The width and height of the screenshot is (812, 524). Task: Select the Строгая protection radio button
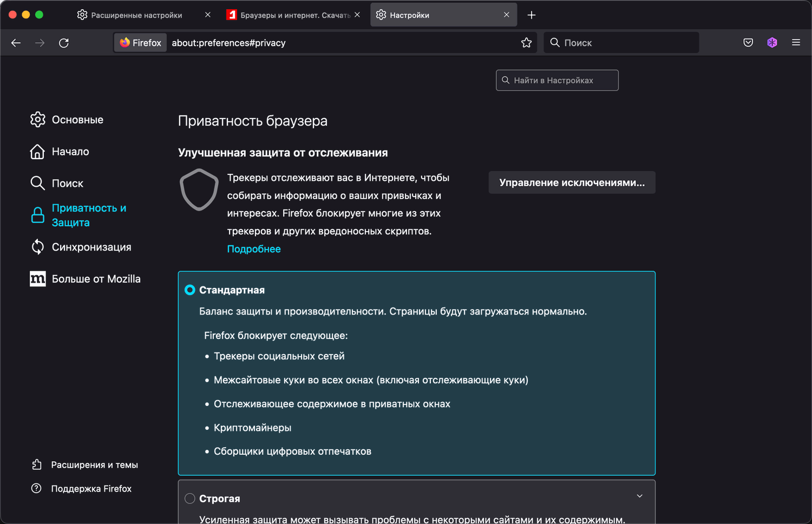coord(190,499)
